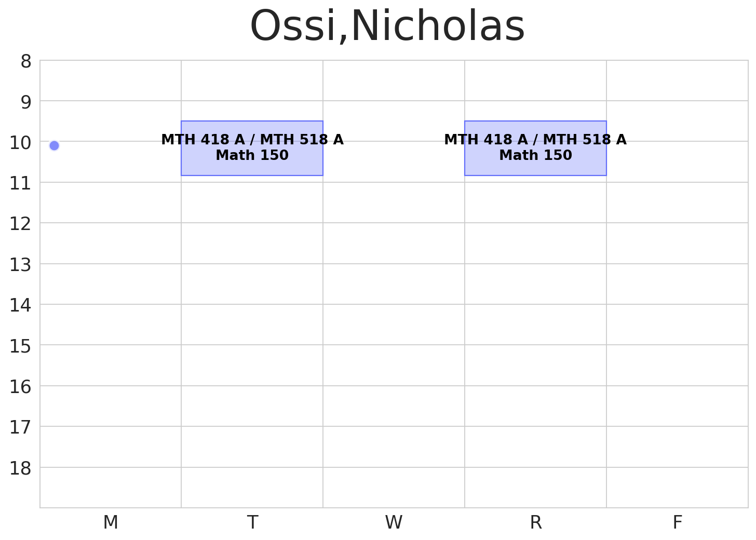Click the M day label
The image size is (756, 540).
point(111,522)
